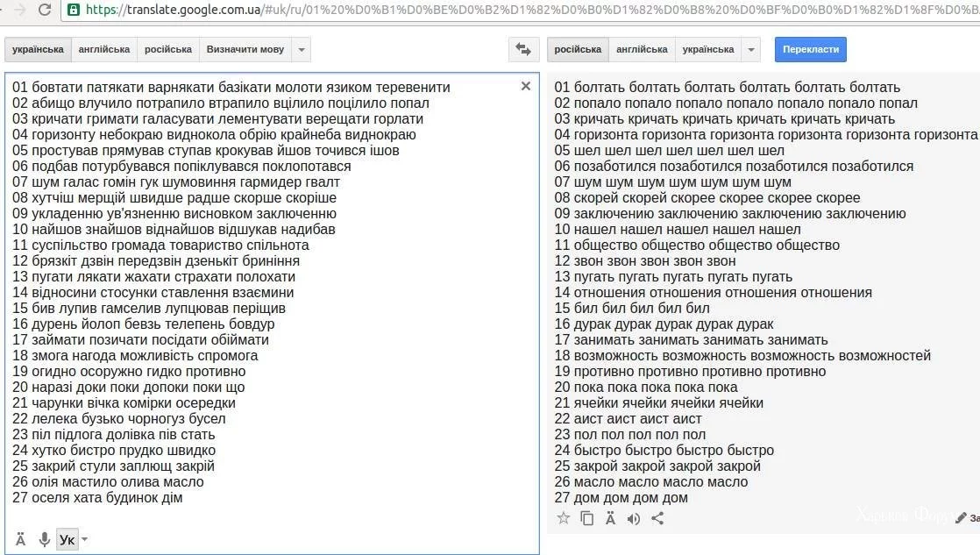The width and height of the screenshot is (980, 555).
Task: Select російська as target language
Action: 578,49
